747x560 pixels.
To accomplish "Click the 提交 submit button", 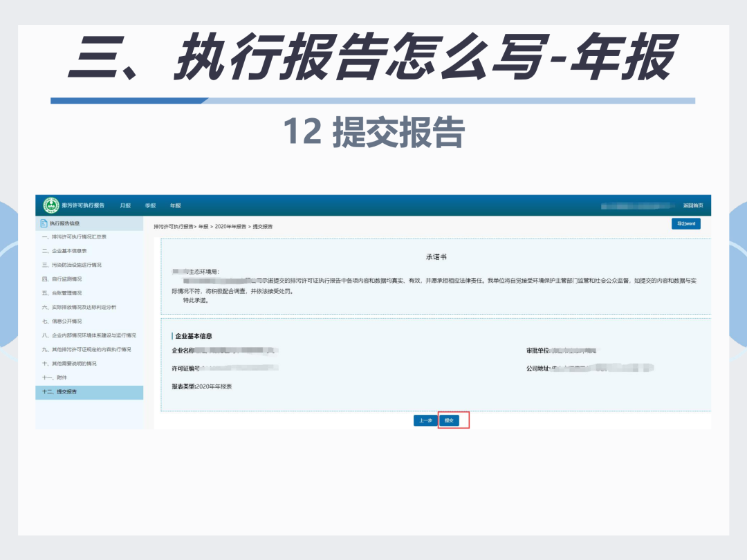I will pos(449,420).
